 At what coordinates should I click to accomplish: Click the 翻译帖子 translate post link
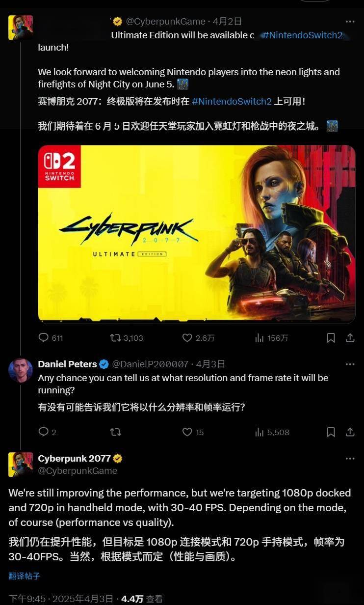coord(25,576)
